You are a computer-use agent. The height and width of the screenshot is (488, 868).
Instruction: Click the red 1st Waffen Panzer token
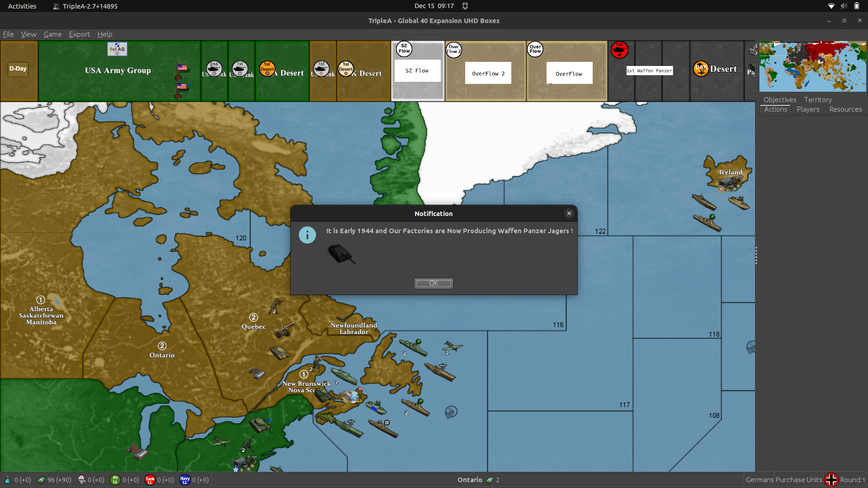click(x=619, y=50)
